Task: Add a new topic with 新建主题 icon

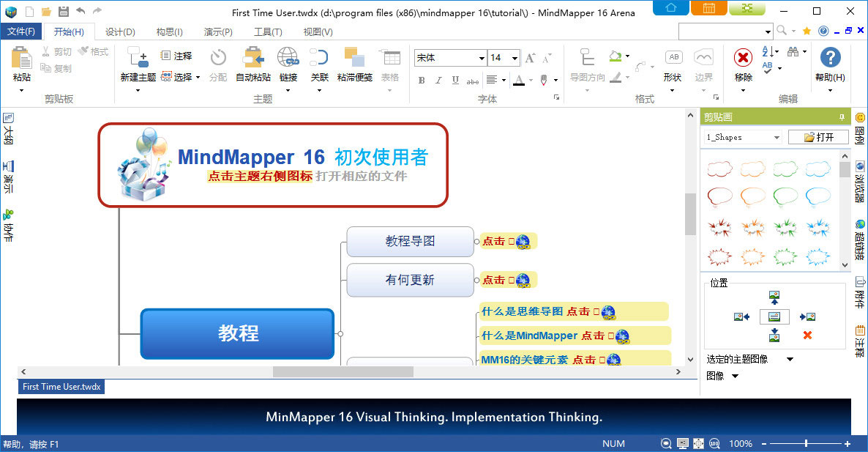Action: pyautogui.click(x=138, y=57)
